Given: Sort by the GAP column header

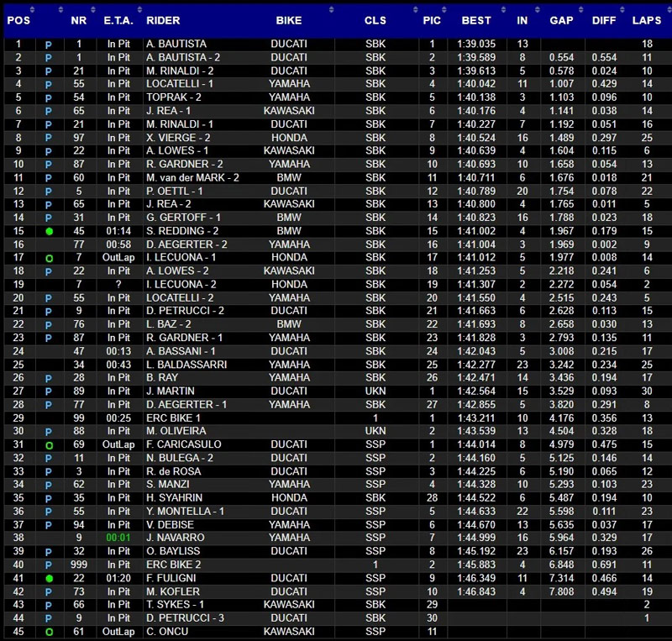Looking at the screenshot, I should [x=561, y=20].
